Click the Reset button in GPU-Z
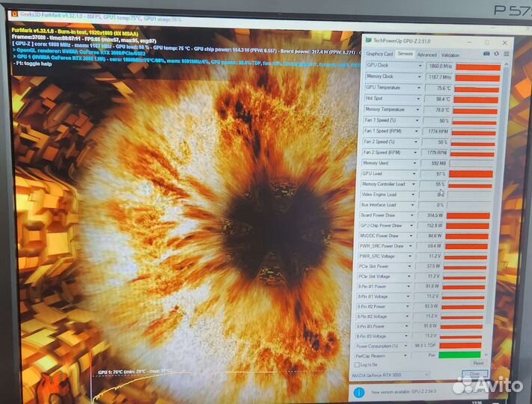Screen dimensions: 532x404 click(x=478, y=364)
